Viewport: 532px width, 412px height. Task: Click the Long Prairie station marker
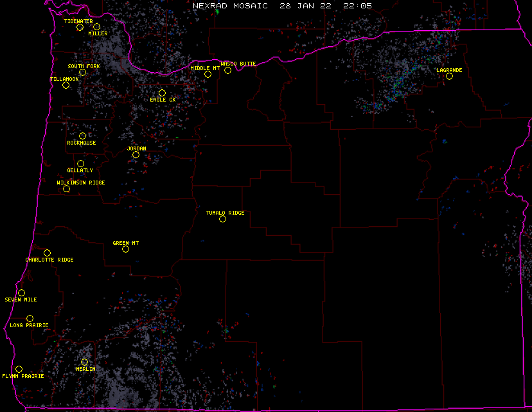click(x=30, y=318)
